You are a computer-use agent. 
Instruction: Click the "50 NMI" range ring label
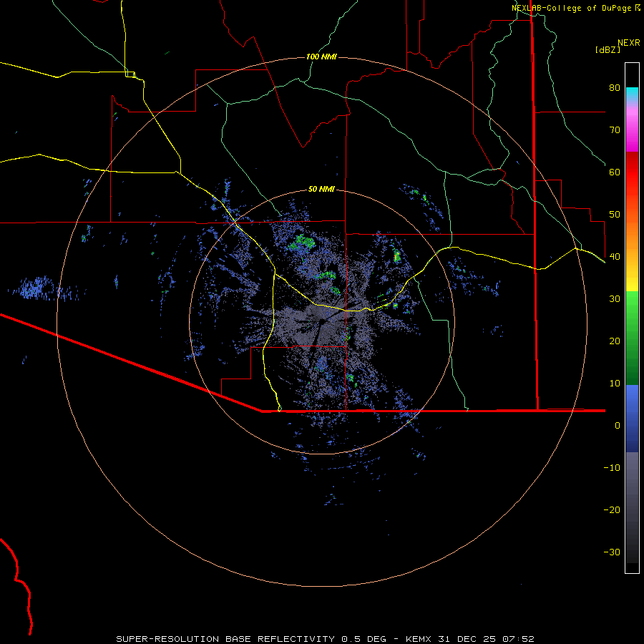coord(321,190)
